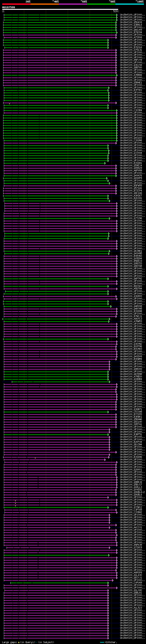Select the UniRef100_Q08DB4 label
Image resolution: width=146 pixels, height=644 pixels.
click(131, 379)
